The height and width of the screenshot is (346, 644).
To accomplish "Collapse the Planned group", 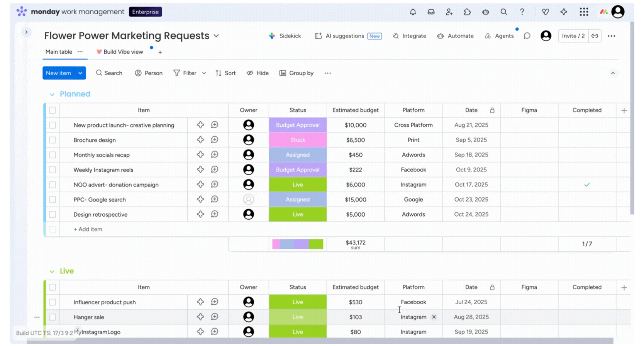I will (52, 95).
